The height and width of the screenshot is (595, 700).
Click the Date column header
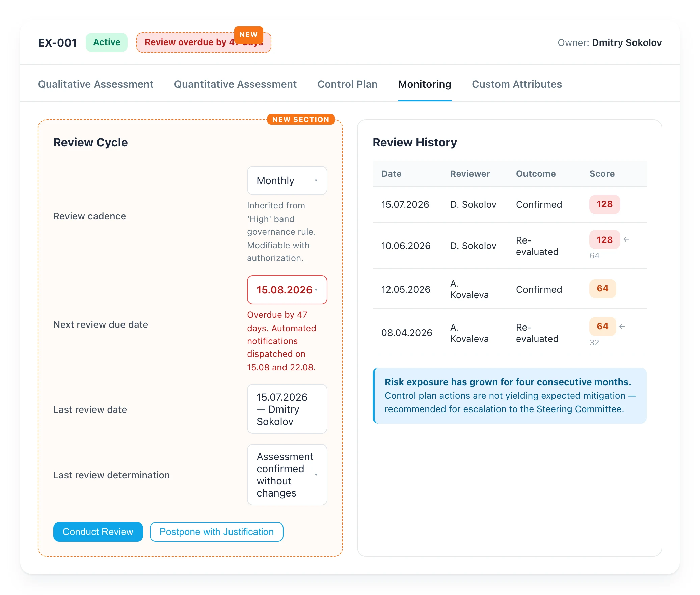(x=391, y=174)
